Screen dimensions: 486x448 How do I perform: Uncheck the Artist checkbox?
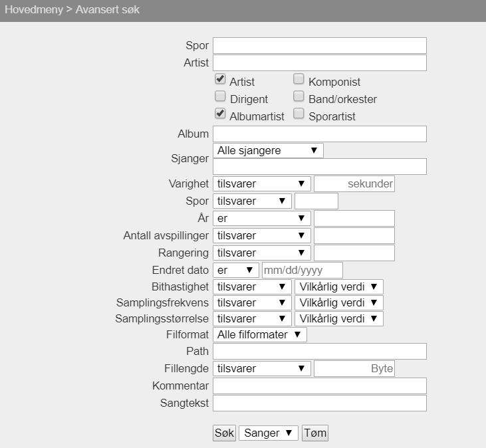click(x=220, y=79)
